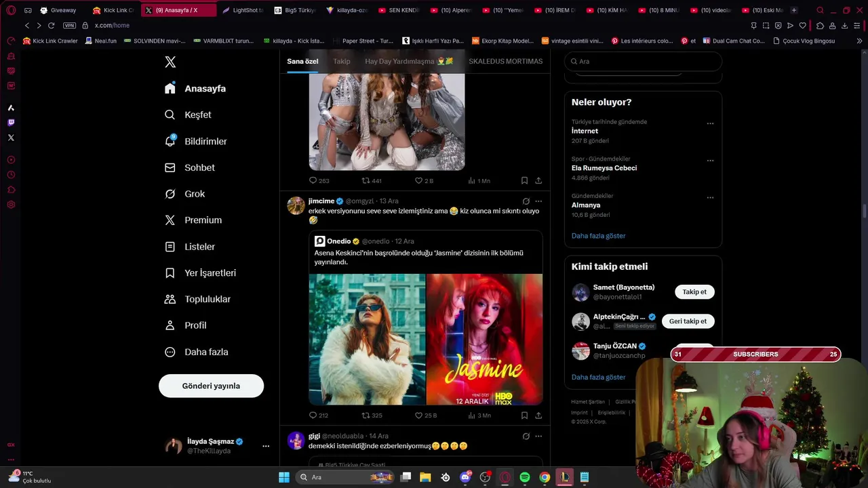Switch to LightShot browser tab
Image resolution: width=868 pixels, height=488 pixels.
243,10
